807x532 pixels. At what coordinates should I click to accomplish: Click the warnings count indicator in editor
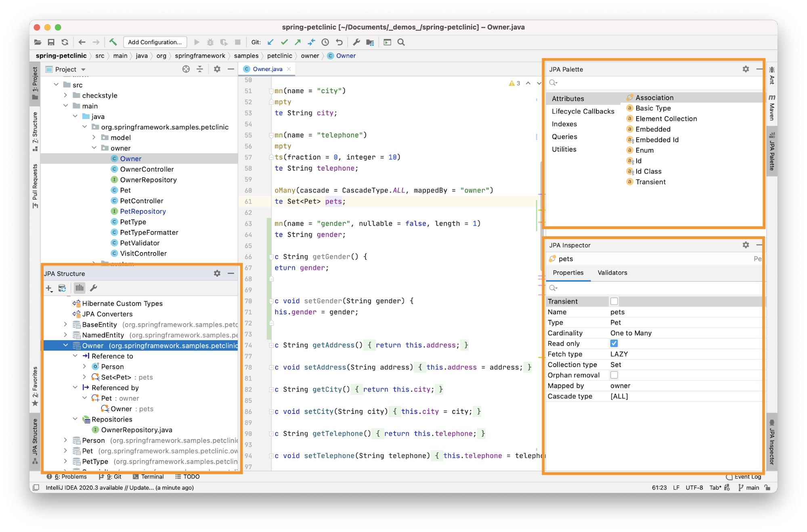tap(514, 83)
